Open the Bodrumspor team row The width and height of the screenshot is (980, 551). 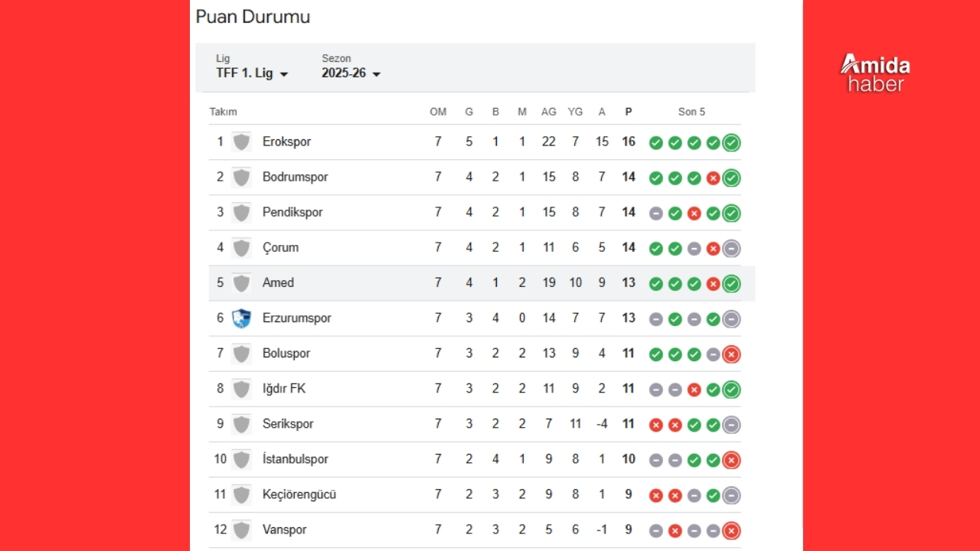[x=475, y=178]
